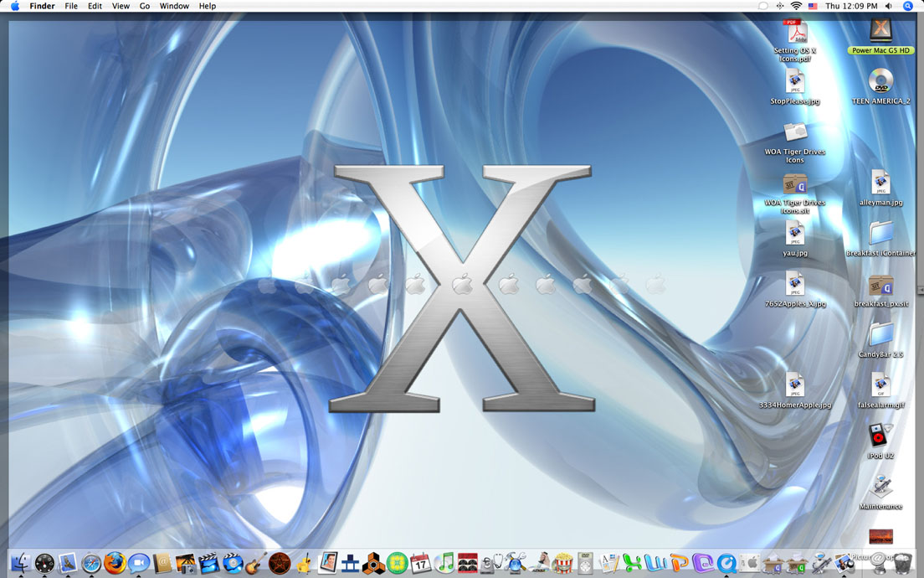Open the Go menu
The width and height of the screenshot is (924, 578).
coord(145,6)
